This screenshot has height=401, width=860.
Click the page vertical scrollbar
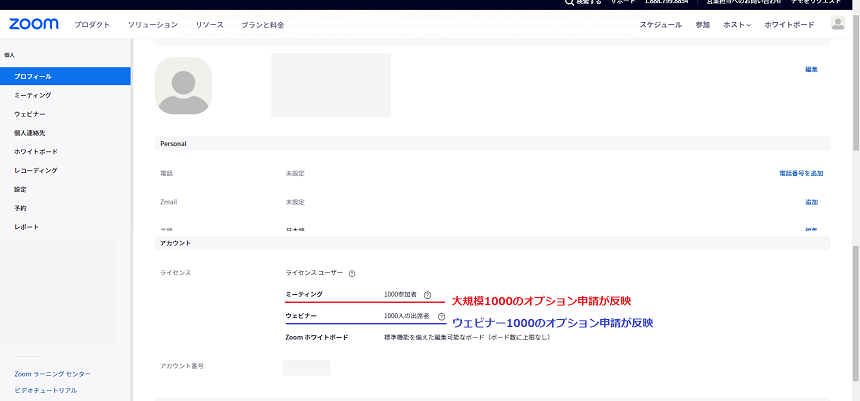(x=855, y=200)
